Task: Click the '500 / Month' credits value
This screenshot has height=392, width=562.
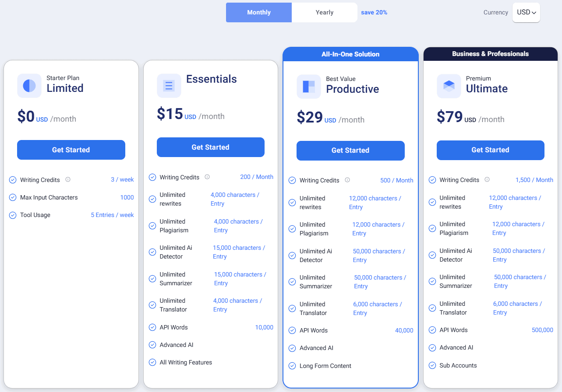Action: 397,180
